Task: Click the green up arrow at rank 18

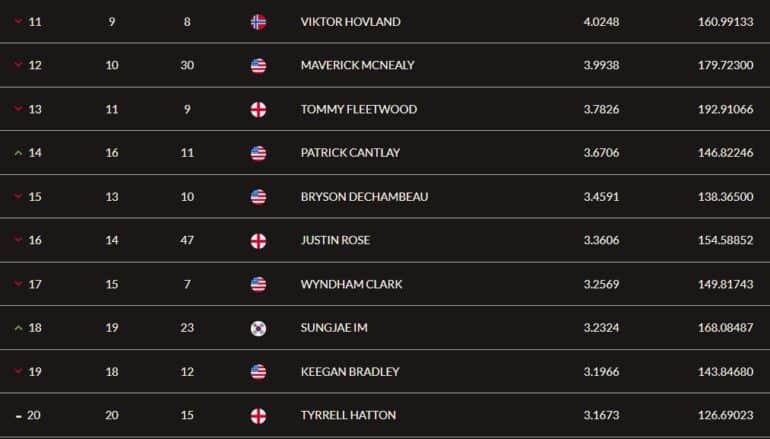Action: click(x=18, y=328)
